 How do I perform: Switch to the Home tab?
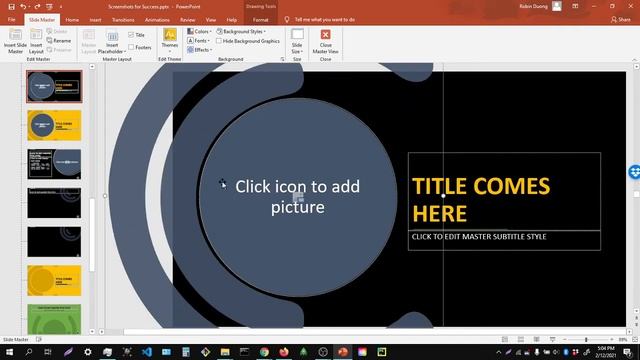72,20
